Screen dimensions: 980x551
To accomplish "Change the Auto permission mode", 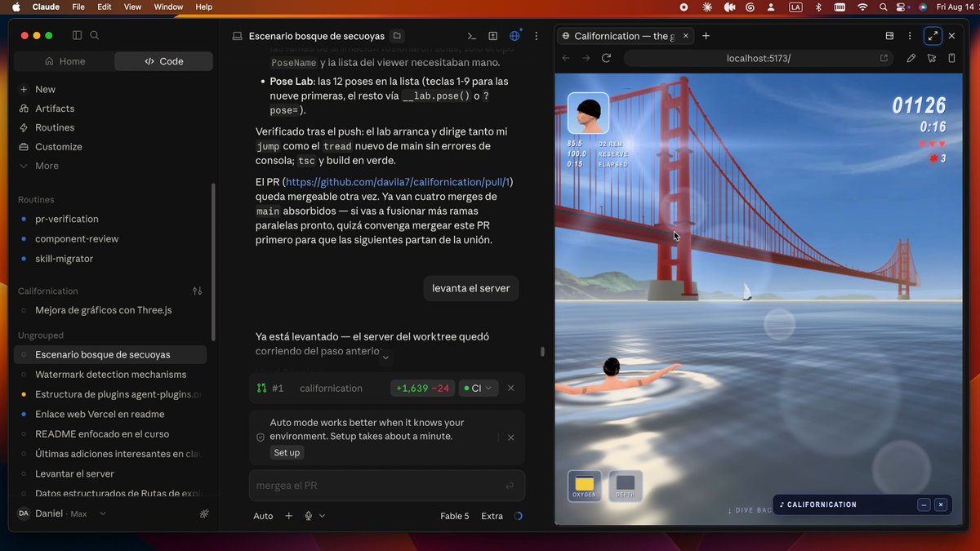I will 263,516.
